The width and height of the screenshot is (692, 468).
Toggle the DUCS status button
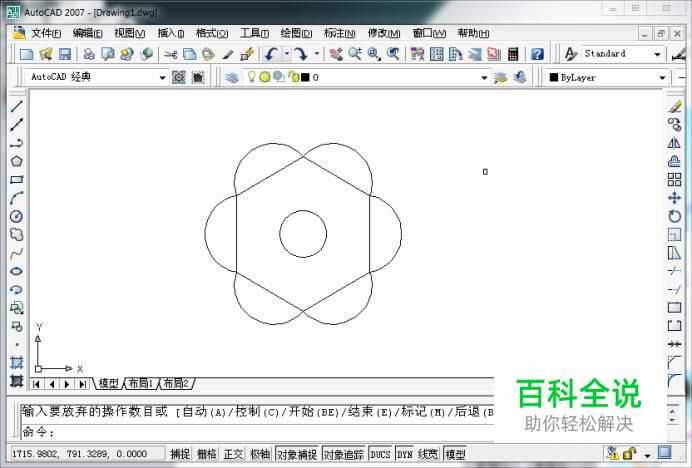click(x=380, y=454)
